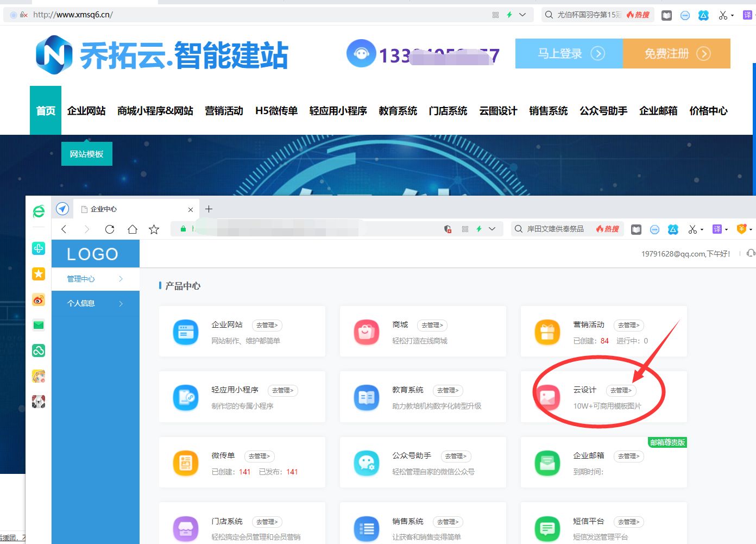Open the green mail icon in the sidebar
The width and height of the screenshot is (756, 544).
tap(38, 324)
